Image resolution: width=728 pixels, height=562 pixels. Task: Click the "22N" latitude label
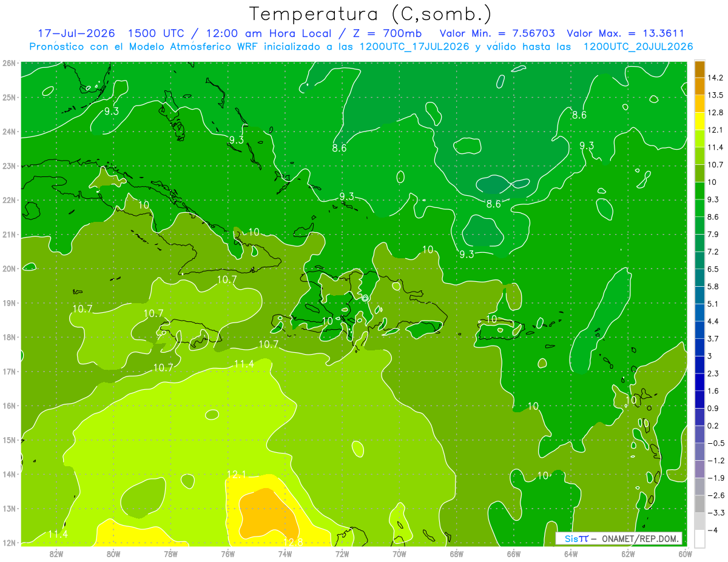tap(8, 200)
